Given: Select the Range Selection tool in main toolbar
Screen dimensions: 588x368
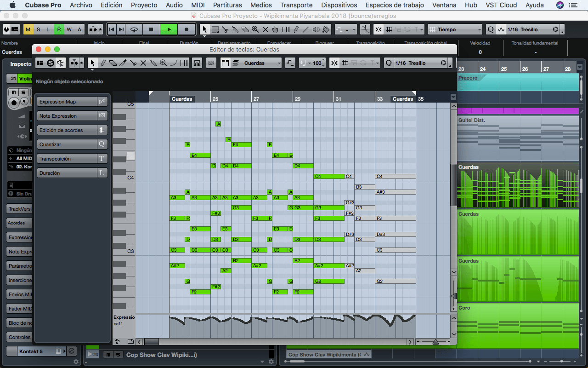Looking at the screenshot, I should (x=215, y=29).
